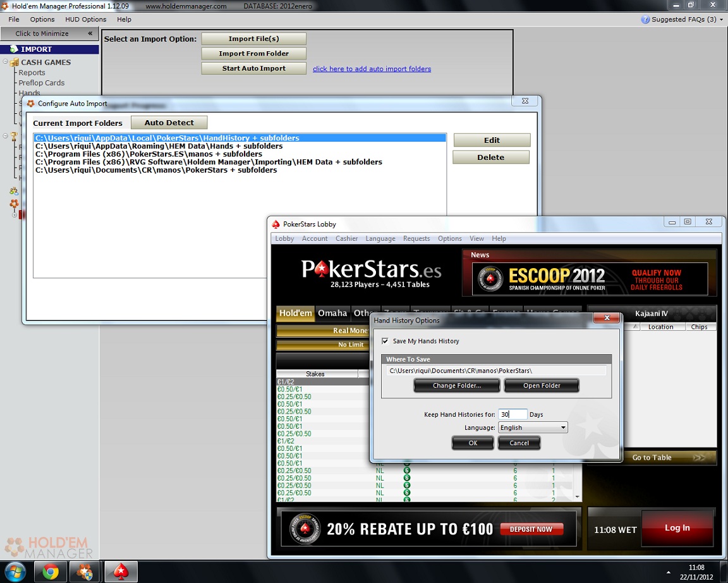Viewport: 728px width, 583px height.
Task: Expand the bottom plus tree node in sidebar
Action: tap(14, 215)
